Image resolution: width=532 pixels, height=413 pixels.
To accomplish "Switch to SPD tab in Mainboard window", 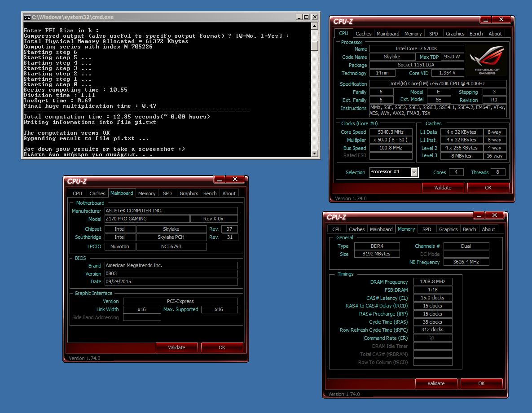I will 167,193.
